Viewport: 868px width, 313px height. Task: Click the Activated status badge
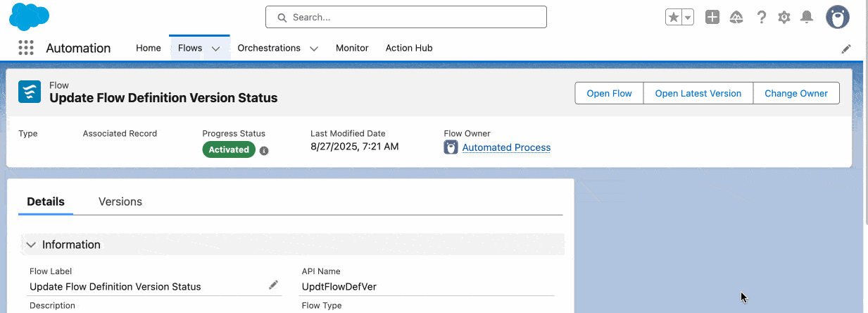(229, 149)
